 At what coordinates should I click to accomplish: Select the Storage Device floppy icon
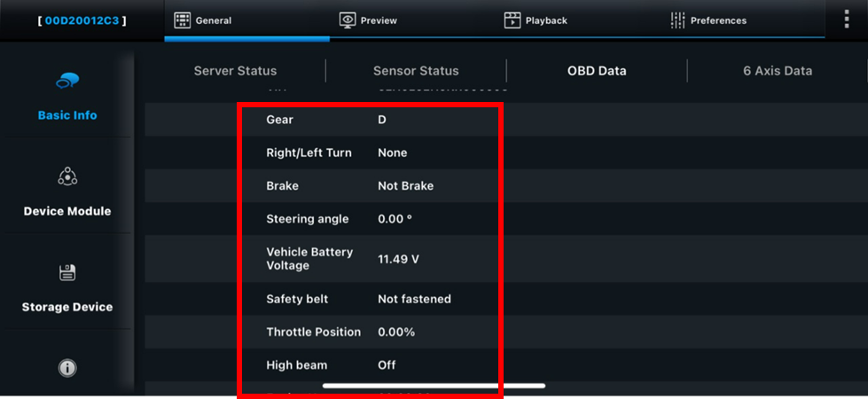67,272
